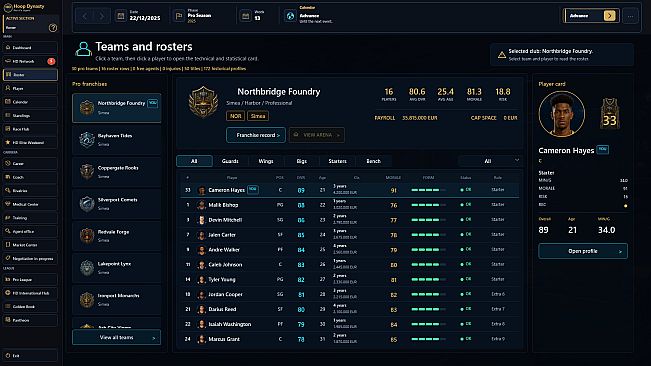
Task: Click the back navigation arrow in top bar
Action: [x=85, y=16]
